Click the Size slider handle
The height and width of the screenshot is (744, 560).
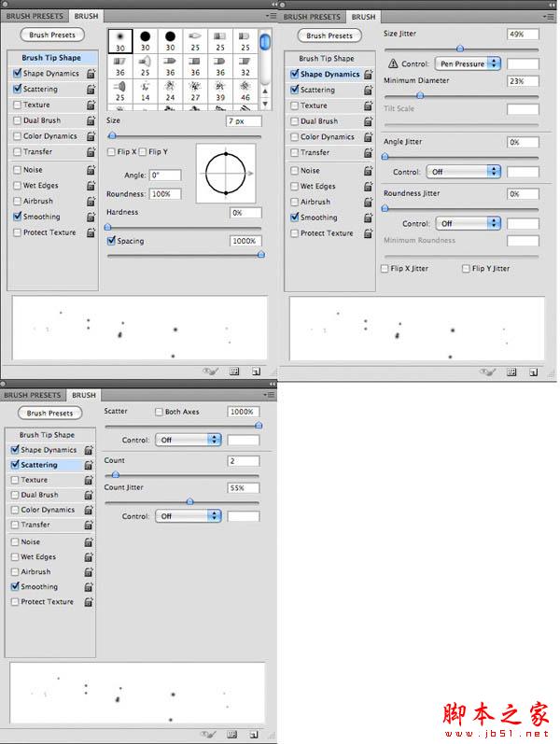pos(112,135)
